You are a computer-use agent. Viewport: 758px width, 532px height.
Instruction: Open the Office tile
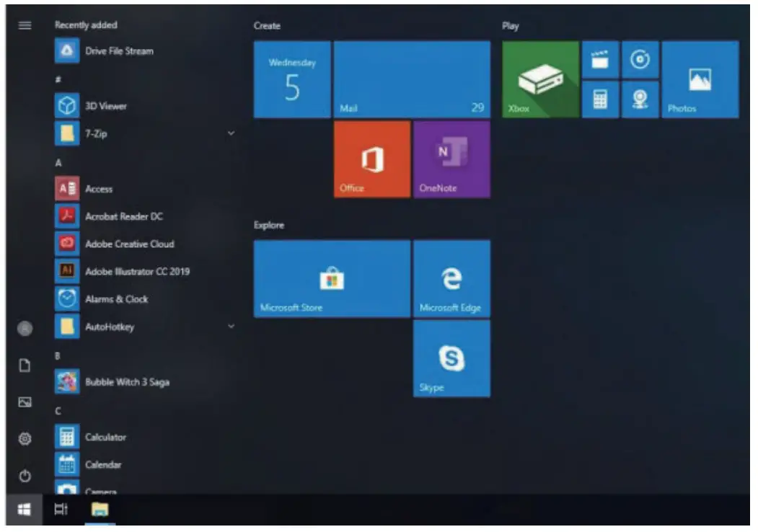click(370, 159)
